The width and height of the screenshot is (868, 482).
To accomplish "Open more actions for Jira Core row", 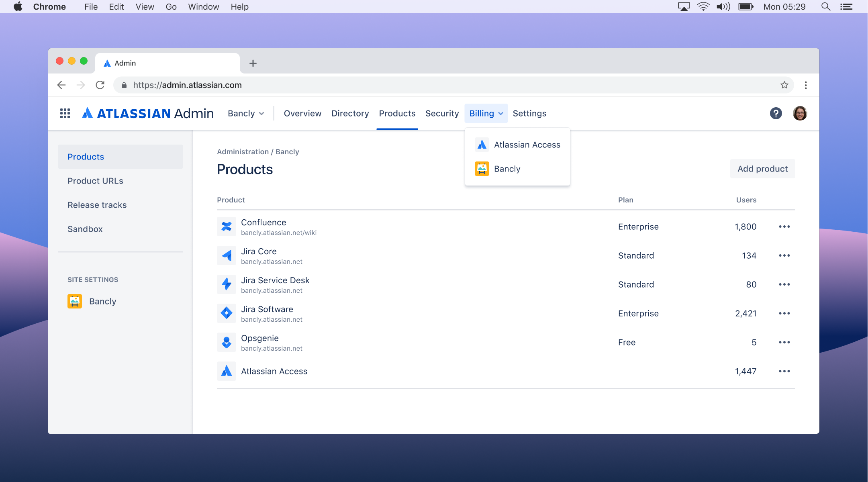I will (x=784, y=255).
